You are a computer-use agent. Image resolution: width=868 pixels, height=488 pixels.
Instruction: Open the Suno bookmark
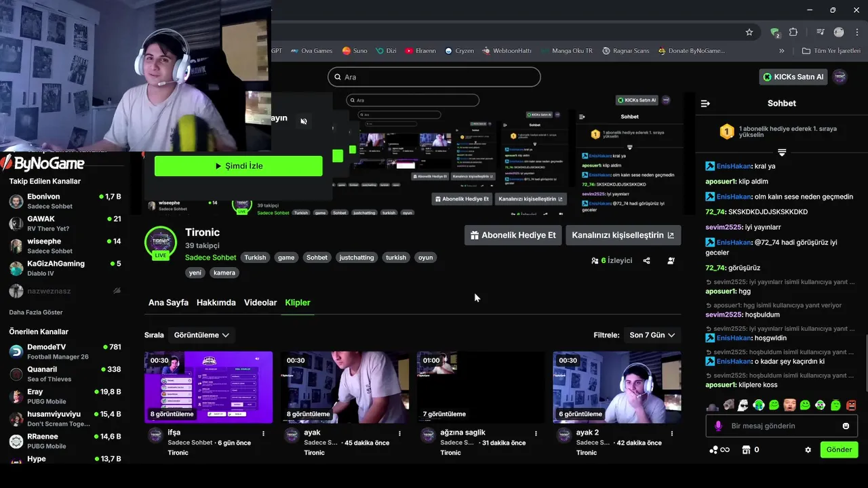355,51
